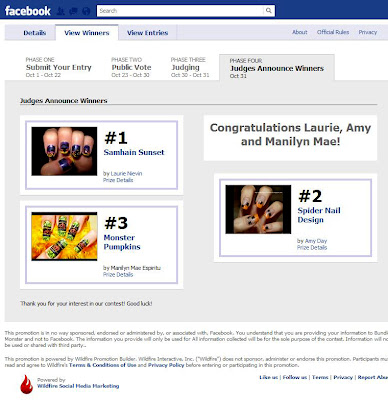Open the notifications globe icon

tap(86, 11)
